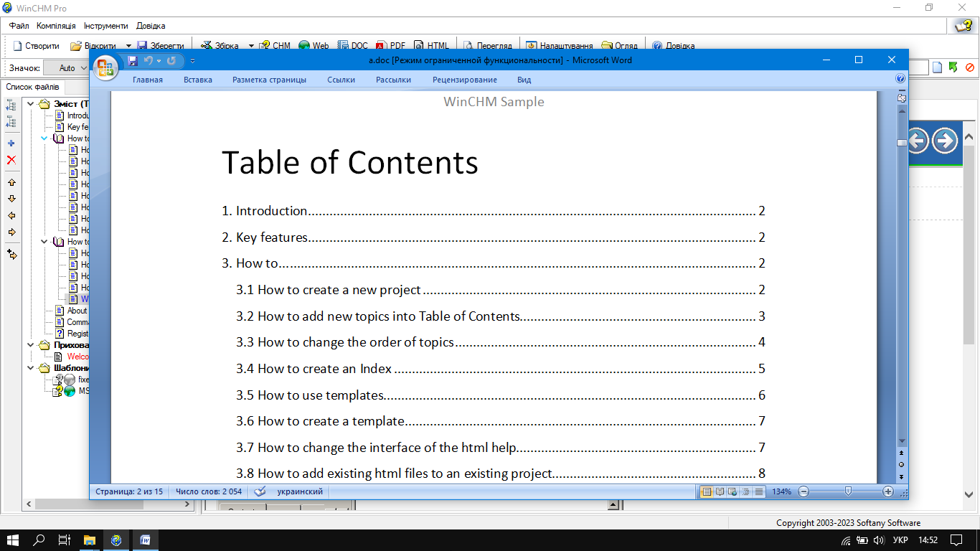
Task: Select the Regist tree item
Action: 77,334
